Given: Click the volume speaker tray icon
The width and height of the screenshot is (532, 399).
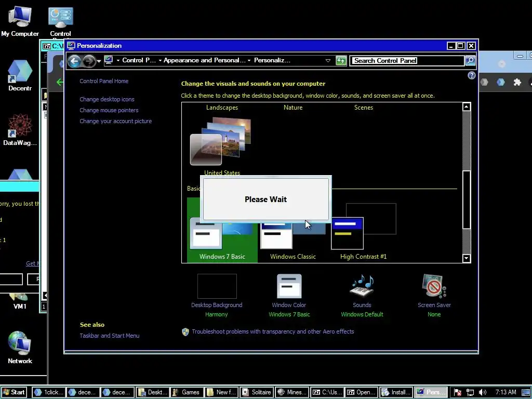Looking at the screenshot, I should (482, 392).
